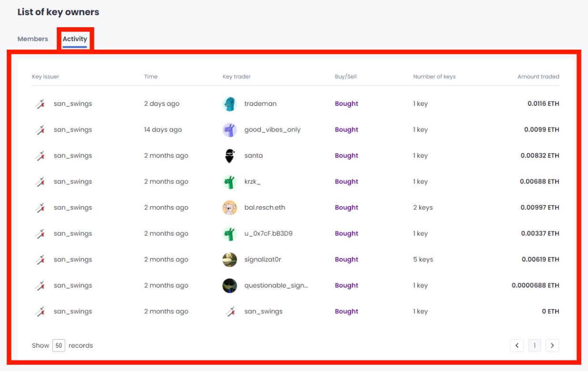Viewport: 588px width, 371px height.
Task: Click key issuer icon in 0.00337 ETH row
Action: 40,234
